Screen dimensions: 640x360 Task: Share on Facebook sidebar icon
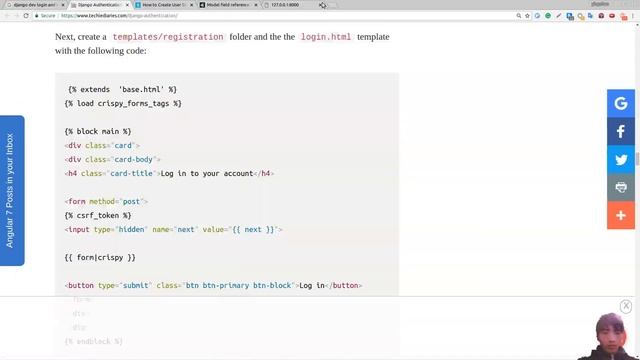click(621, 131)
